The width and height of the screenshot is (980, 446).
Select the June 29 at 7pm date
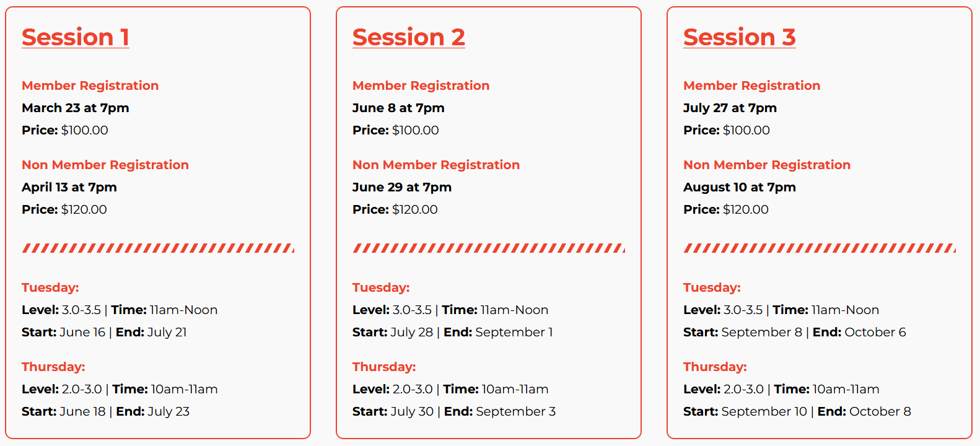click(401, 187)
